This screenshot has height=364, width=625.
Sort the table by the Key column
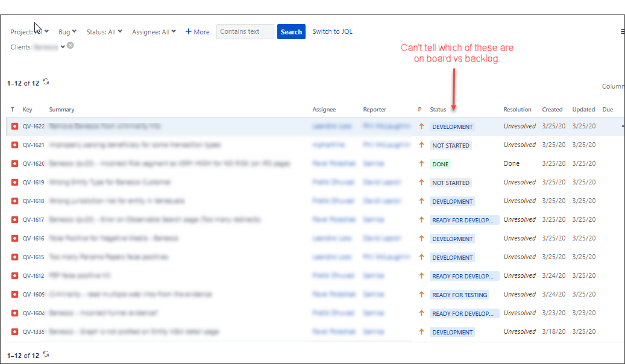pos(28,109)
